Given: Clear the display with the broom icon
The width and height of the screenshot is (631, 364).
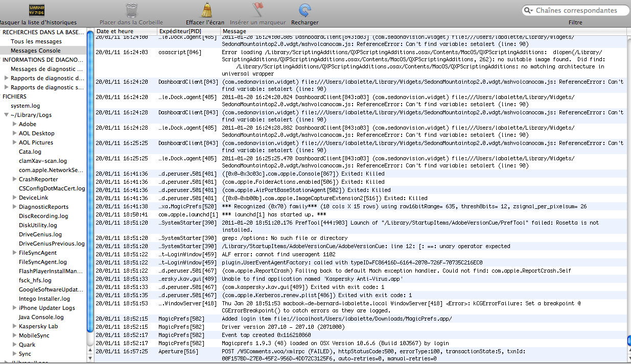Looking at the screenshot, I should [x=206, y=10].
